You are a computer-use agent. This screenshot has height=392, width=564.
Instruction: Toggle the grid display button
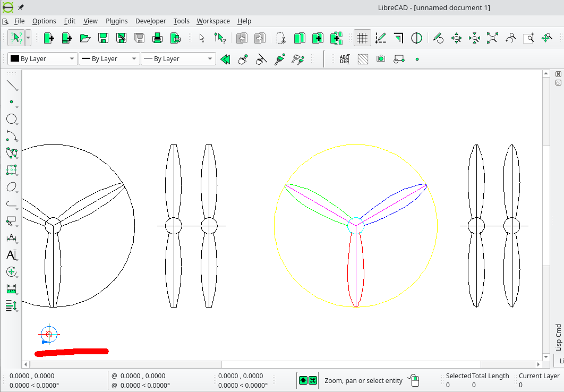(362, 38)
